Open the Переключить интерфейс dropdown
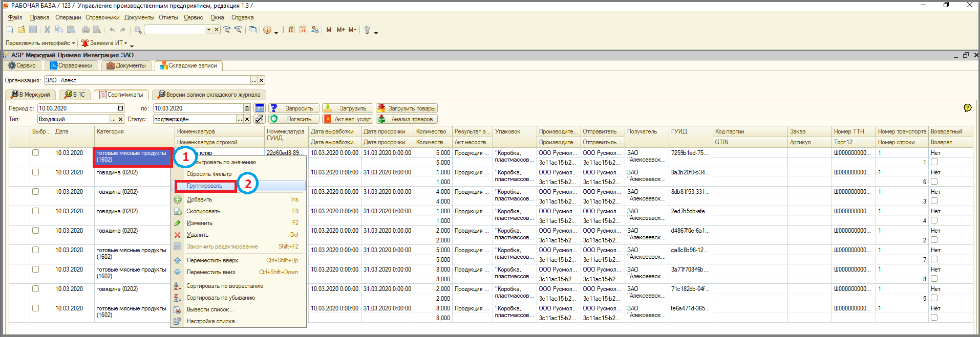The image size is (980, 337). 40,43
